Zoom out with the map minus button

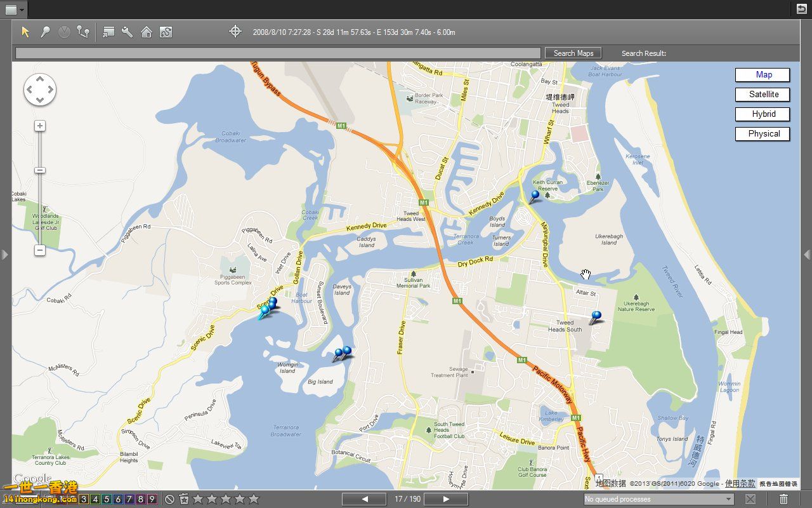pyautogui.click(x=40, y=250)
